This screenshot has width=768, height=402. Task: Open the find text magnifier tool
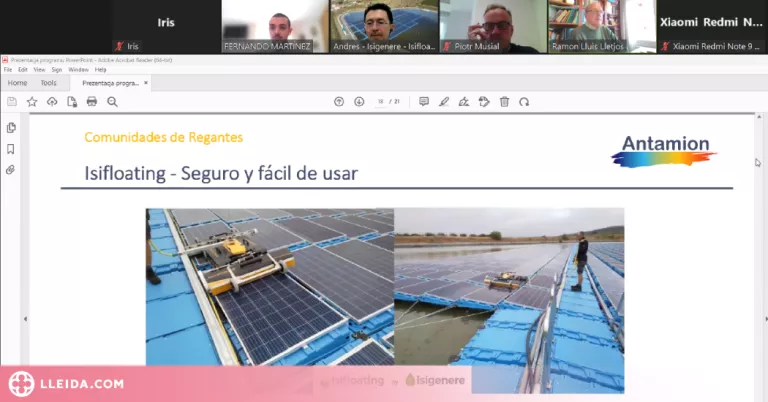tap(112, 102)
